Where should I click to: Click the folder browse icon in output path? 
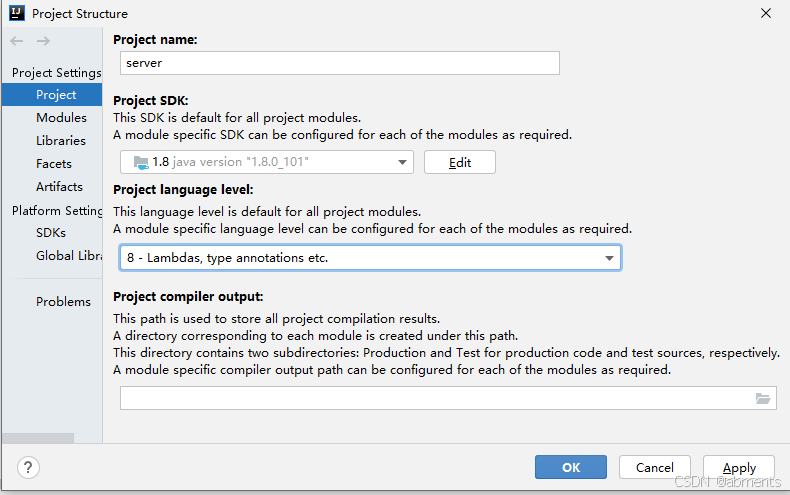[763, 398]
